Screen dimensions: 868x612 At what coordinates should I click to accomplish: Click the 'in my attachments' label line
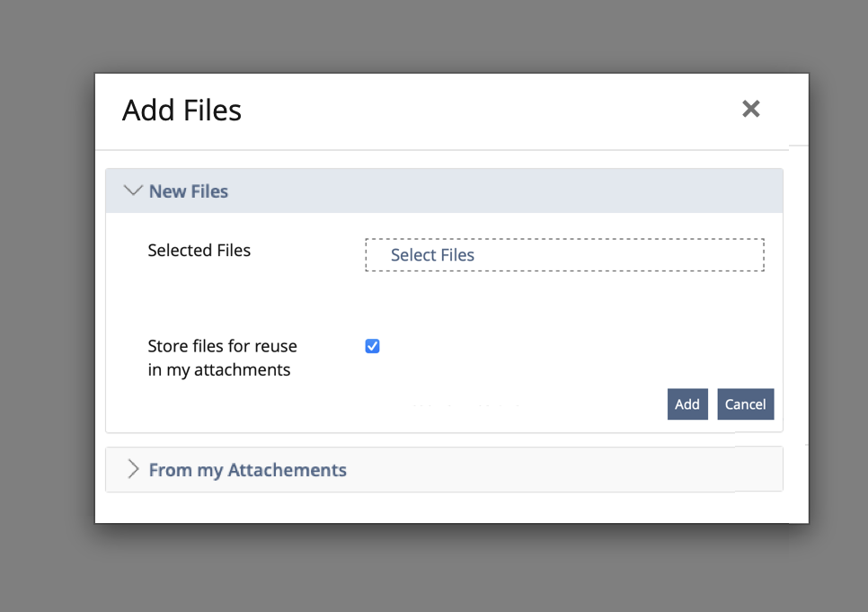pyautogui.click(x=218, y=370)
